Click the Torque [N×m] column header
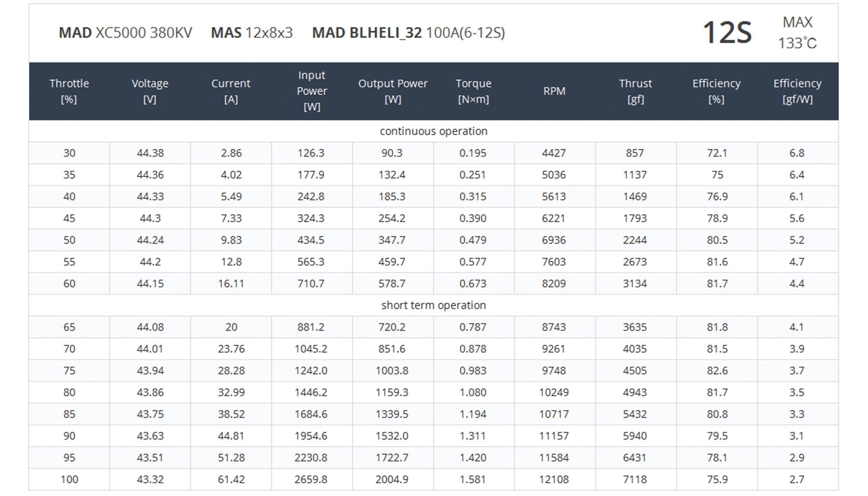The height and width of the screenshot is (496, 868). [474, 91]
